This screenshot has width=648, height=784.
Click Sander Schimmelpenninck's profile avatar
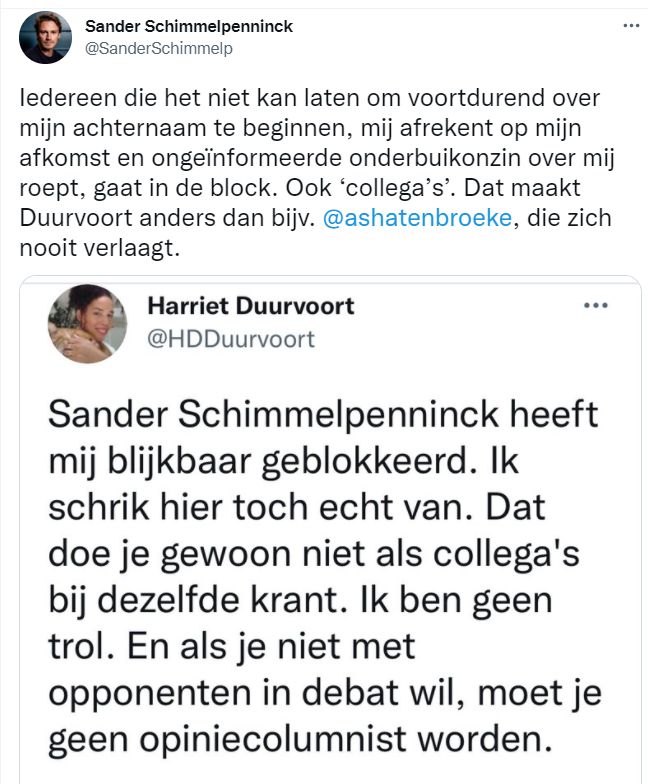(45, 37)
